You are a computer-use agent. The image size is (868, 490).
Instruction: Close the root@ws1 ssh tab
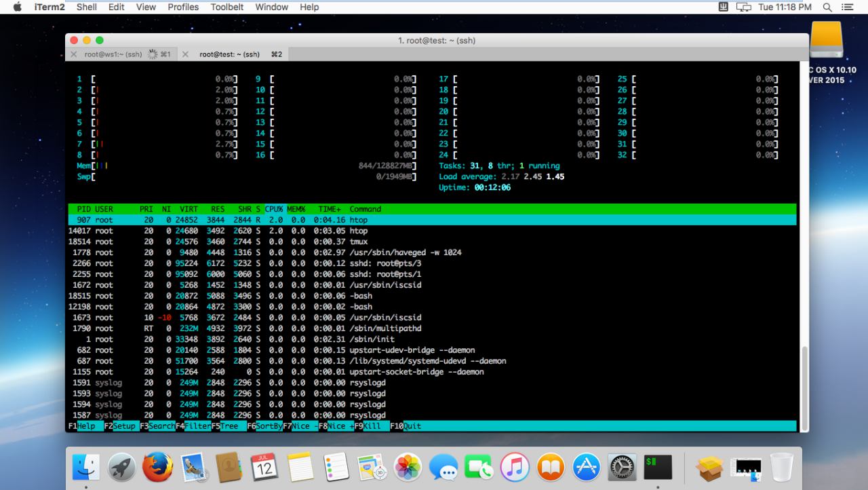point(74,54)
